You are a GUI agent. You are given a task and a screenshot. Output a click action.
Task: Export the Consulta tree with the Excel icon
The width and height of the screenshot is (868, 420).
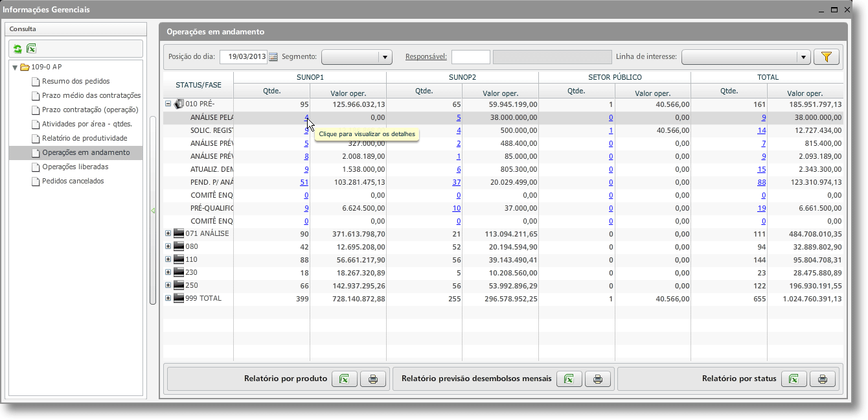(30, 49)
